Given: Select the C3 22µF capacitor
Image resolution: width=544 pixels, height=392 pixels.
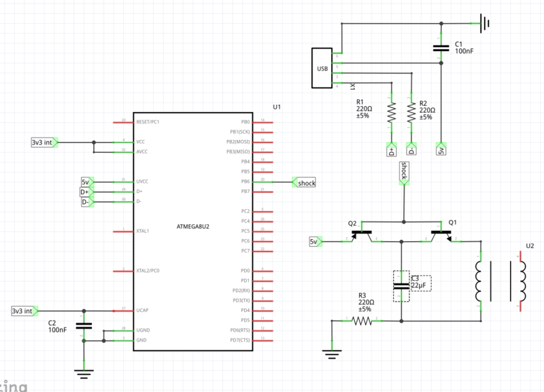Looking at the screenshot, I should pos(401,286).
